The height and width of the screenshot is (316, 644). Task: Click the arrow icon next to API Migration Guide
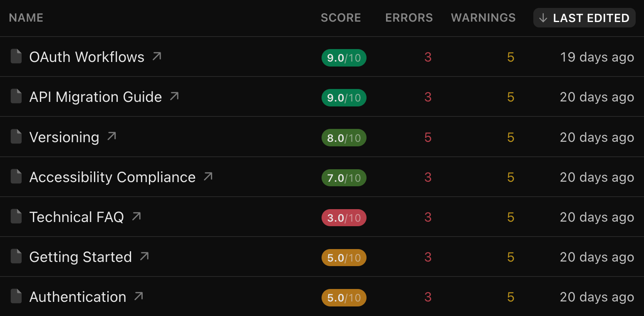click(x=174, y=96)
